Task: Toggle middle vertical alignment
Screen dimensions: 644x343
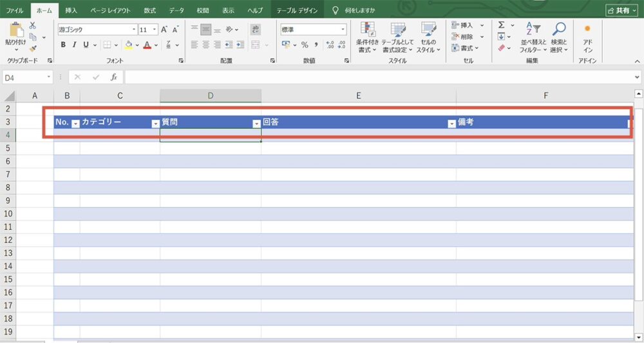Action: tap(206, 30)
